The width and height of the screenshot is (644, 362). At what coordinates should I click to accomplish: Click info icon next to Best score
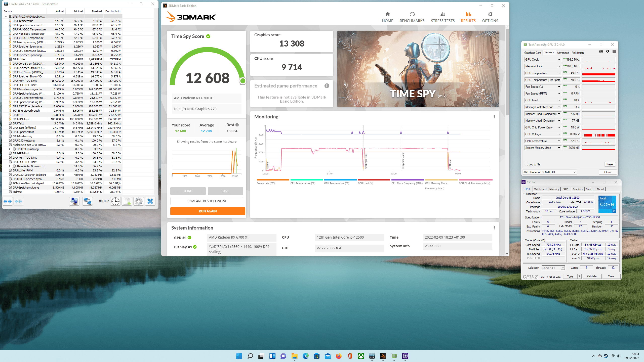tap(237, 125)
